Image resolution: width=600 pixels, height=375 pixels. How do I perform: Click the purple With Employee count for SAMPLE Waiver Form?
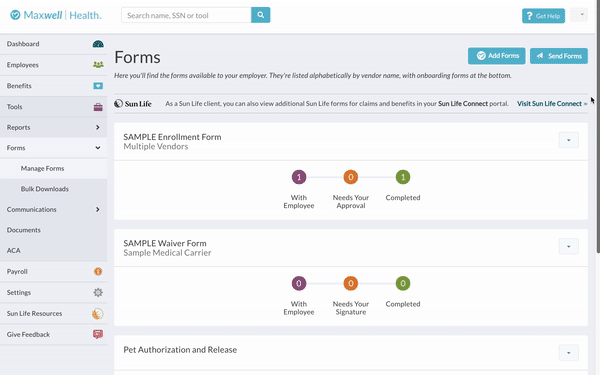click(299, 284)
